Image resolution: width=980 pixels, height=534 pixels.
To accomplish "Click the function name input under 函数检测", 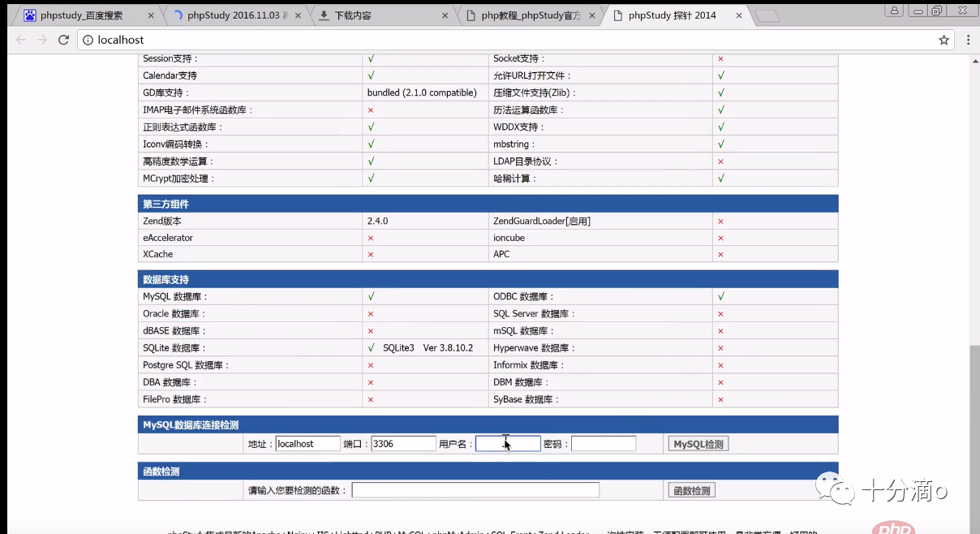I will point(475,490).
